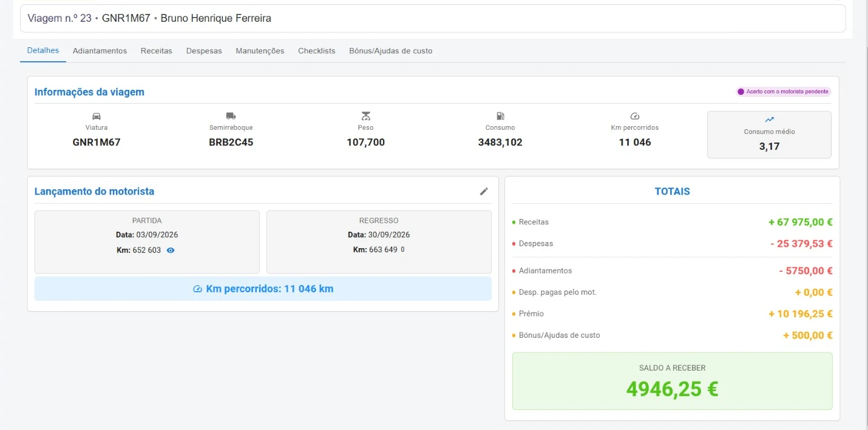The width and height of the screenshot is (868, 430).
Task: Toggle the eye icon beside departure Km 652 603
Action: click(171, 250)
